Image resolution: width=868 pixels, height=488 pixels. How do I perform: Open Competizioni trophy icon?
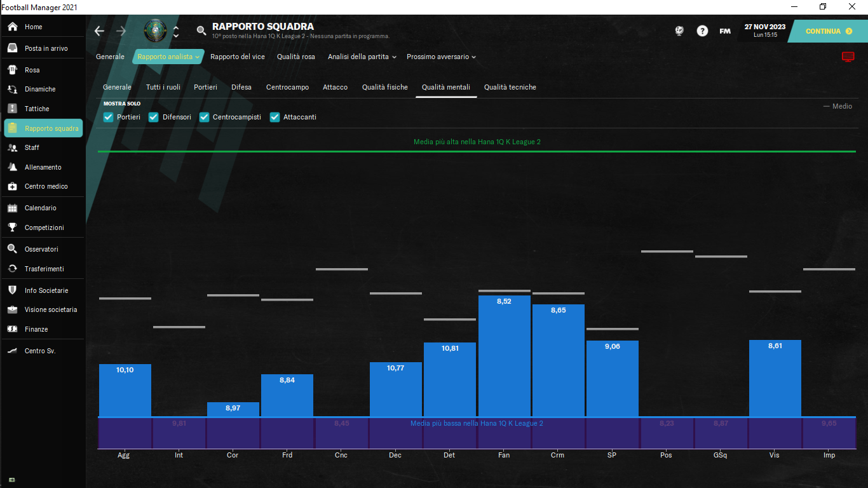(x=12, y=227)
